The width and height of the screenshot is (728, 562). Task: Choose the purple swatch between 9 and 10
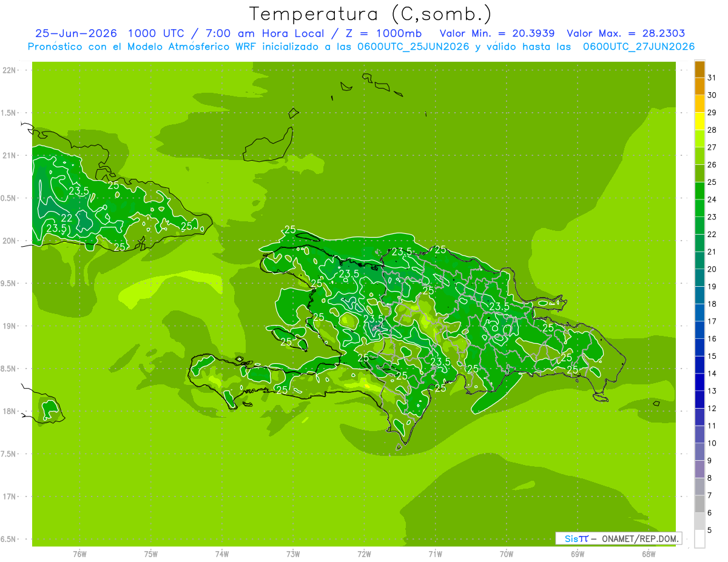699,452
